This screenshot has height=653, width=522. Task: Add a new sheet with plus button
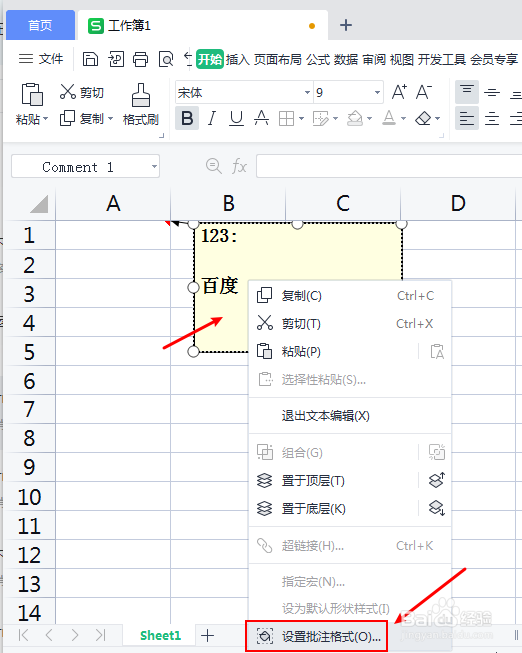[x=207, y=636]
